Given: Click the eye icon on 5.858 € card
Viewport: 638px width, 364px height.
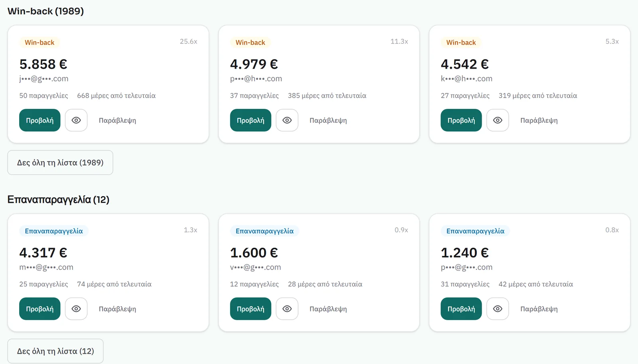Looking at the screenshot, I should 76,120.
